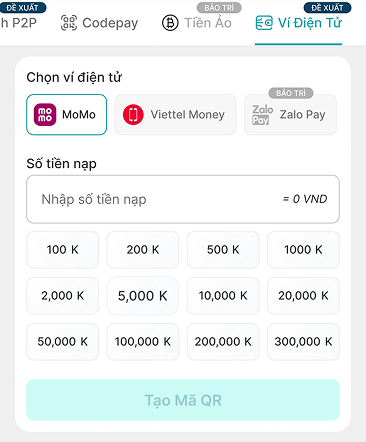
Task: Open the Codepay tab
Action: tap(99, 23)
